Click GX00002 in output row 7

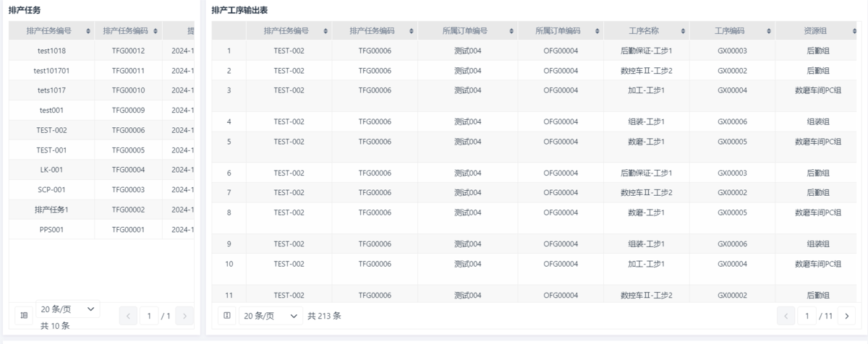click(x=732, y=193)
